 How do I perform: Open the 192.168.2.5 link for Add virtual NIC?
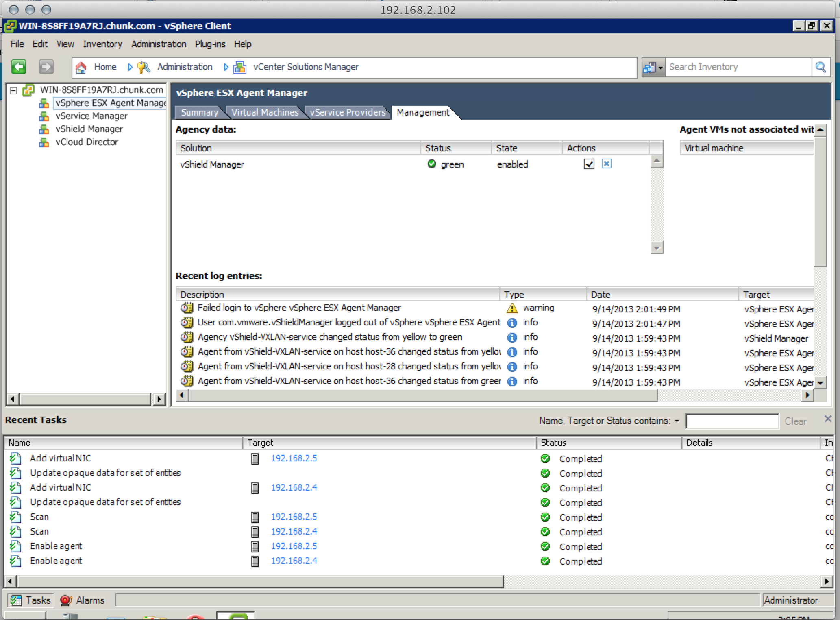tap(294, 458)
